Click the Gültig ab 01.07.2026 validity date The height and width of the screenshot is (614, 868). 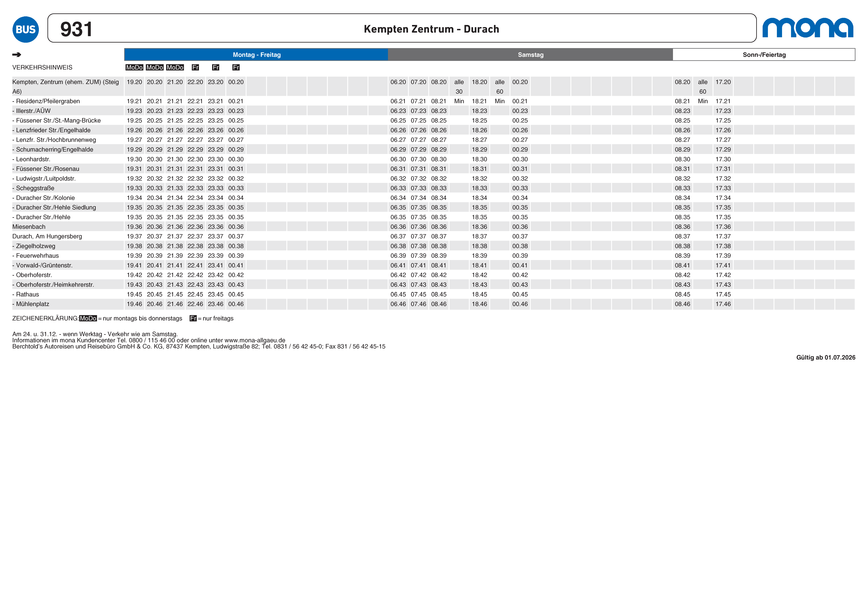click(826, 358)
